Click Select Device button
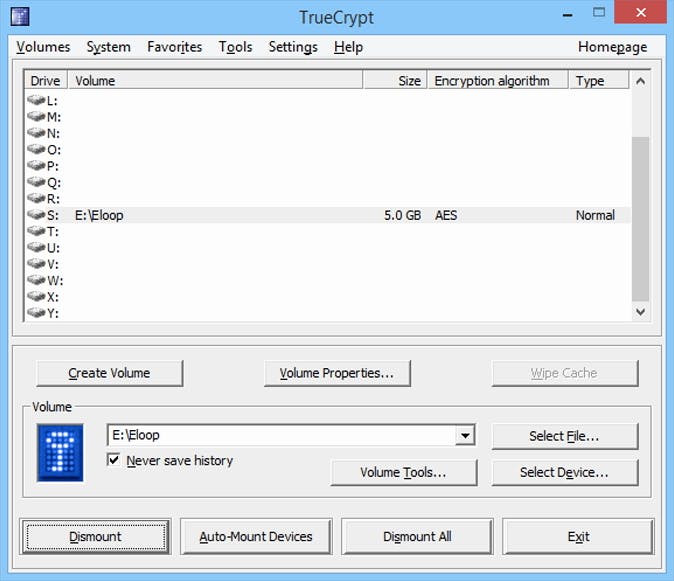This screenshot has height=581, width=674. pos(564,473)
